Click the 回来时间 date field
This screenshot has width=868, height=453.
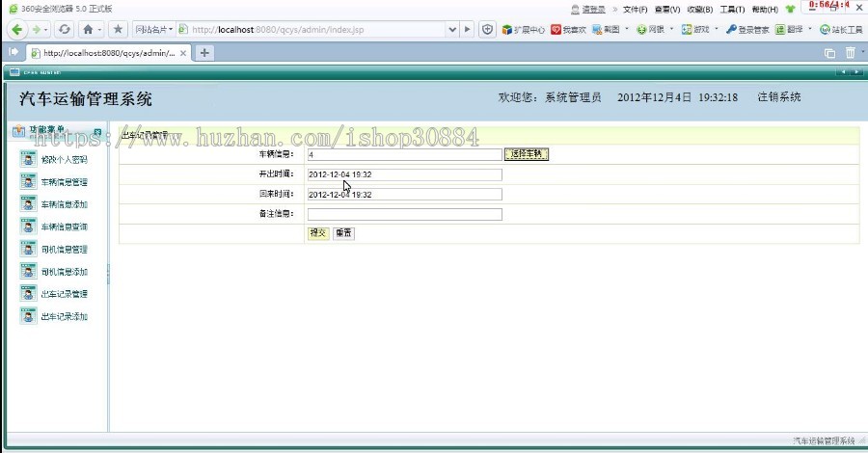click(x=405, y=195)
